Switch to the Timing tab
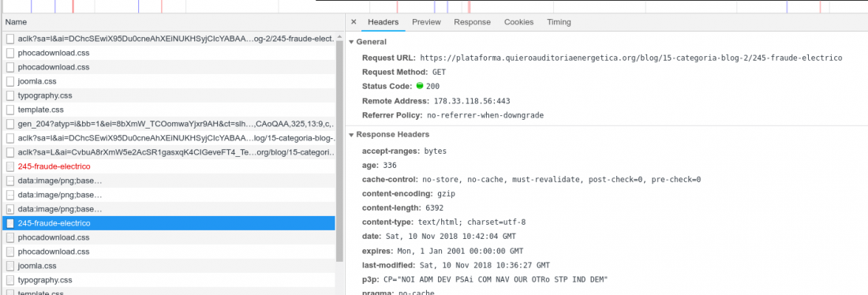Screen dimensions: 868x295 [x=559, y=22]
